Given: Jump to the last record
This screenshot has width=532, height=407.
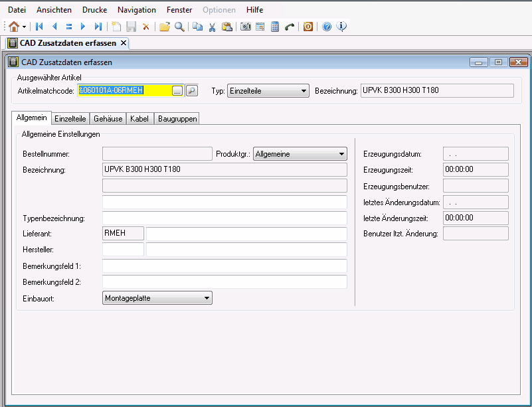Looking at the screenshot, I should [98, 27].
